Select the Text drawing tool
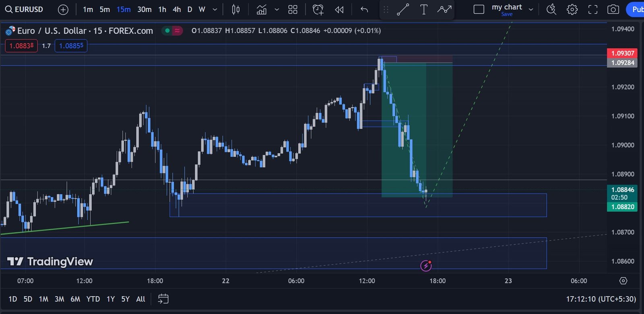The width and height of the screenshot is (644, 314). (x=423, y=9)
